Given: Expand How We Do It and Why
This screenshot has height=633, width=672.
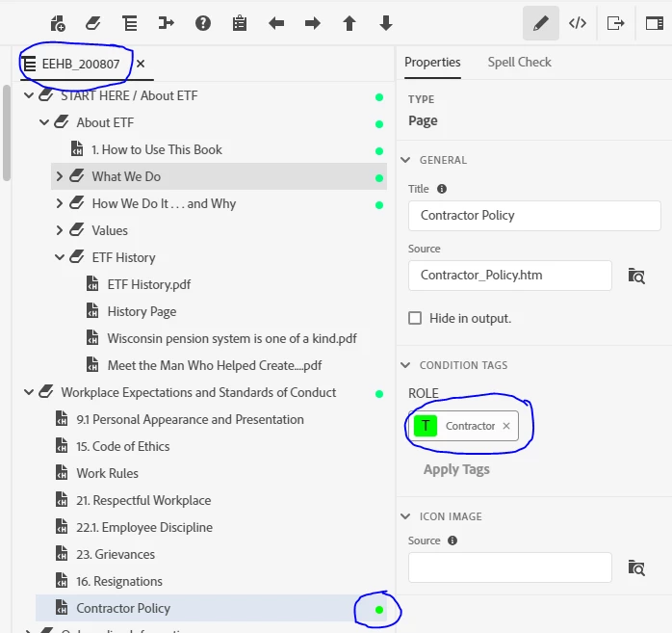Looking at the screenshot, I should tap(60, 203).
